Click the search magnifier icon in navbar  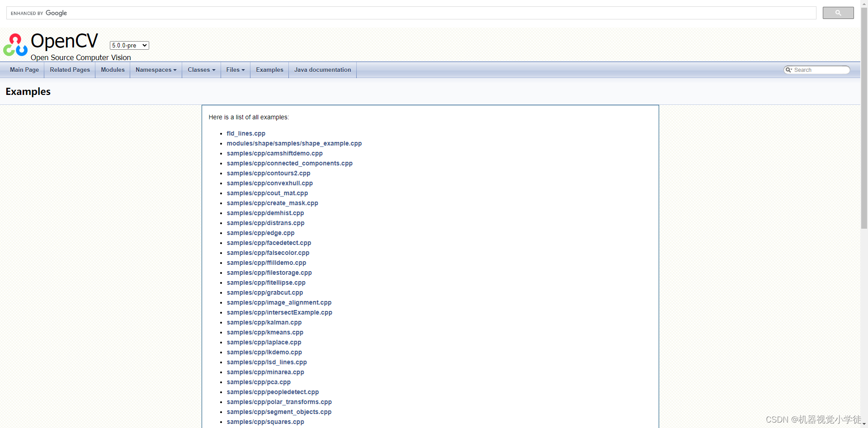pos(788,70)
